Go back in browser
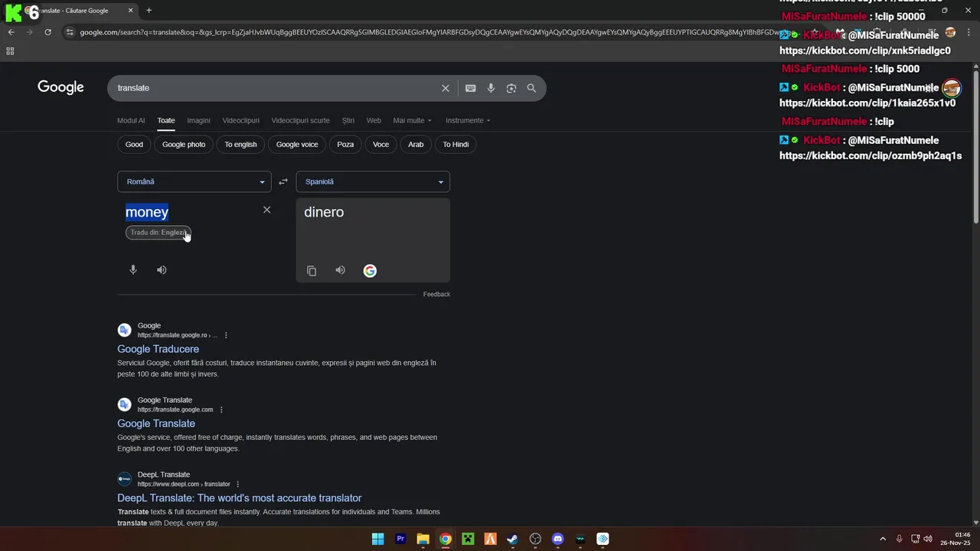 [x=11, y=32]
